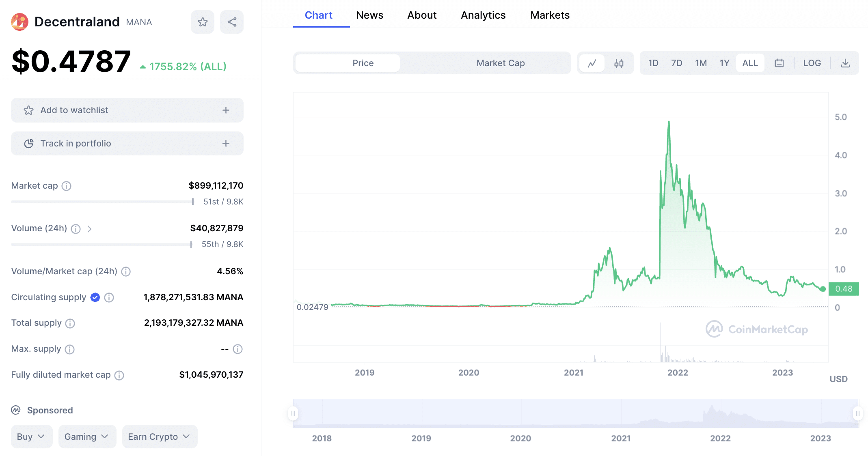Viewport: 868px width, 456px height.
Task: Click fully diluted value $1,045,970,137
Action: pos(211,375)
